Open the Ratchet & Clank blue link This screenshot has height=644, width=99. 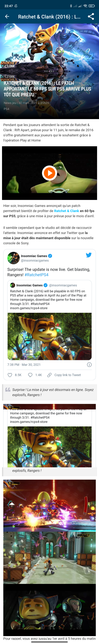pyautogui.click(x=66, y=211)
